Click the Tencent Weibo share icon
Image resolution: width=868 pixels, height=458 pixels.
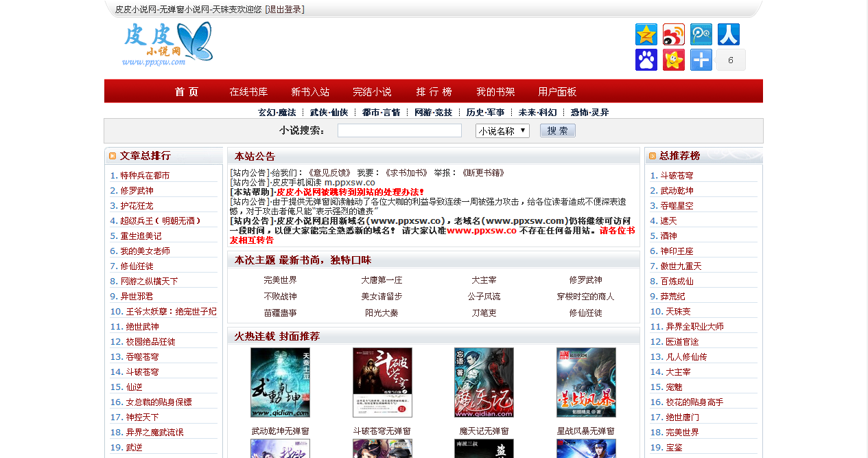pyautogui.click(x=701, y=34)
